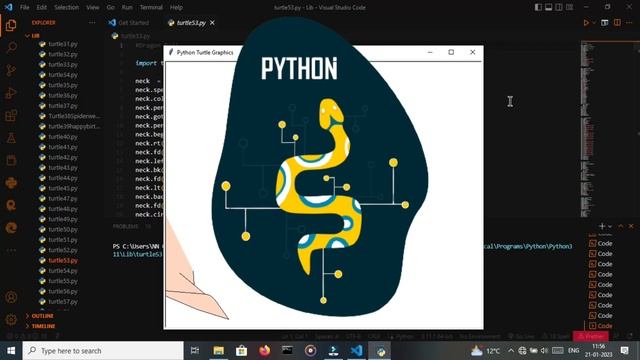Open Firefox from the taskbar

264,351
